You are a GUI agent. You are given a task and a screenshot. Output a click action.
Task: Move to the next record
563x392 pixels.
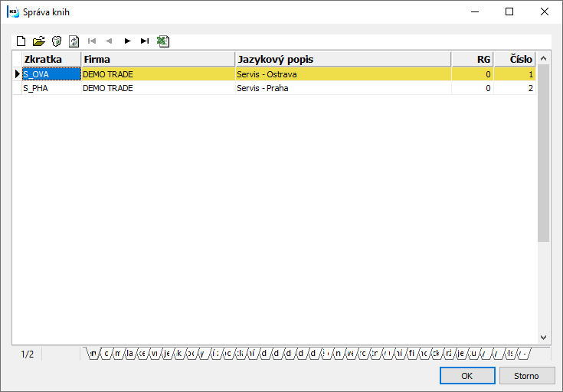pos(127,41)
